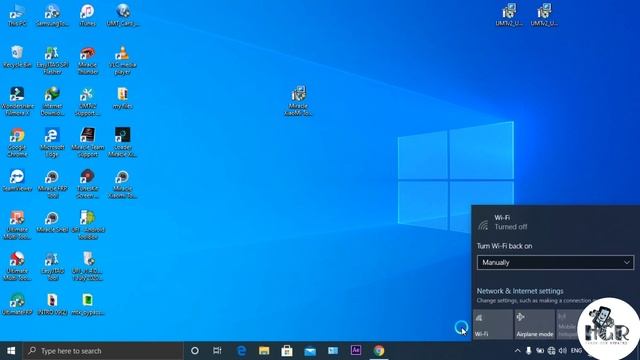Select the VLC media player shortcut
The height and width of the screenshot is (360, 640).
click(122, 60)
